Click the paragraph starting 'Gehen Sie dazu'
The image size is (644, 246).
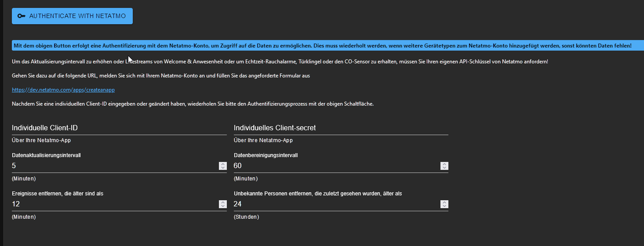click(161, 76)
